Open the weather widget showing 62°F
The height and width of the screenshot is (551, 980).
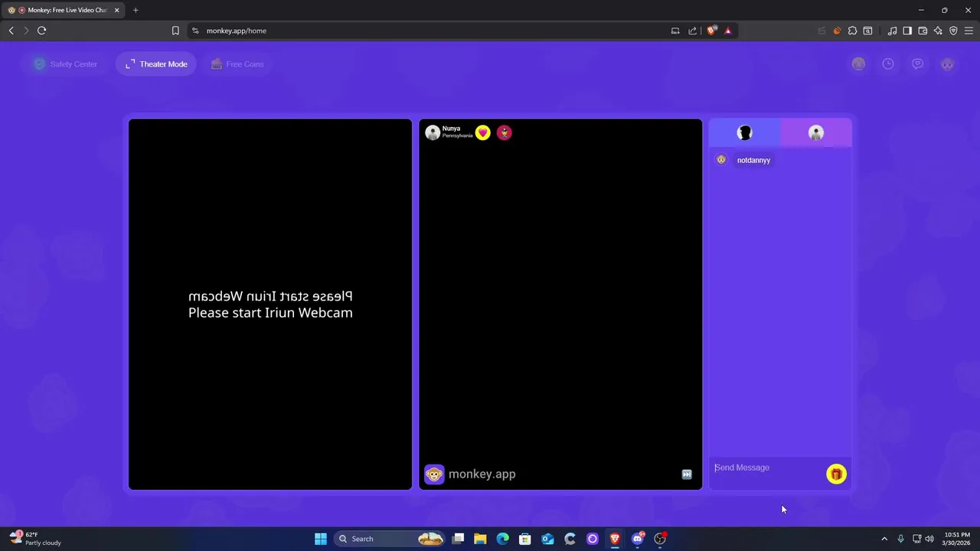coord(35,539)
